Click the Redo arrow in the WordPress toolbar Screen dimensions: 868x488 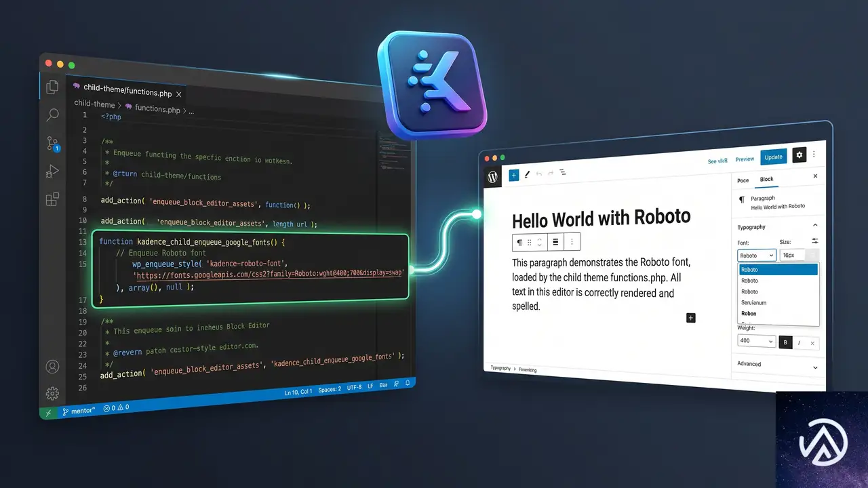coord(551,173)
